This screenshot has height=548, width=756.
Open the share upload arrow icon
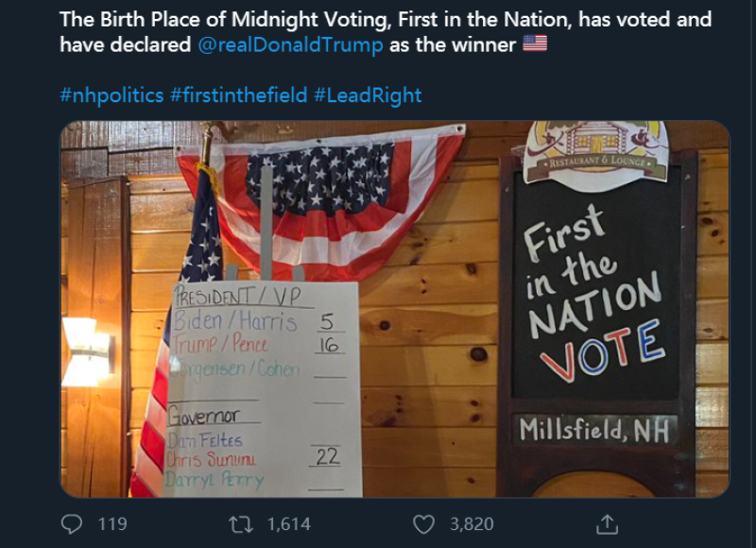pyautogui.click(x=607, y=524)
